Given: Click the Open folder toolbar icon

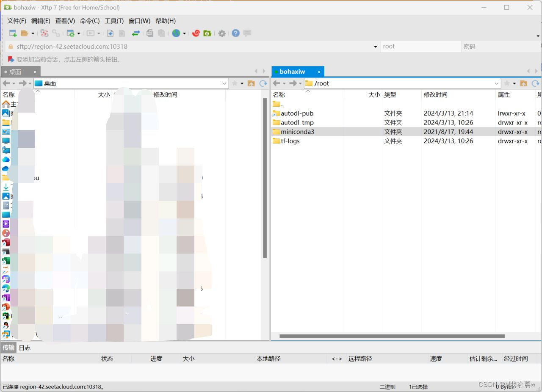Looking at the screenshot, I should 25,33.
